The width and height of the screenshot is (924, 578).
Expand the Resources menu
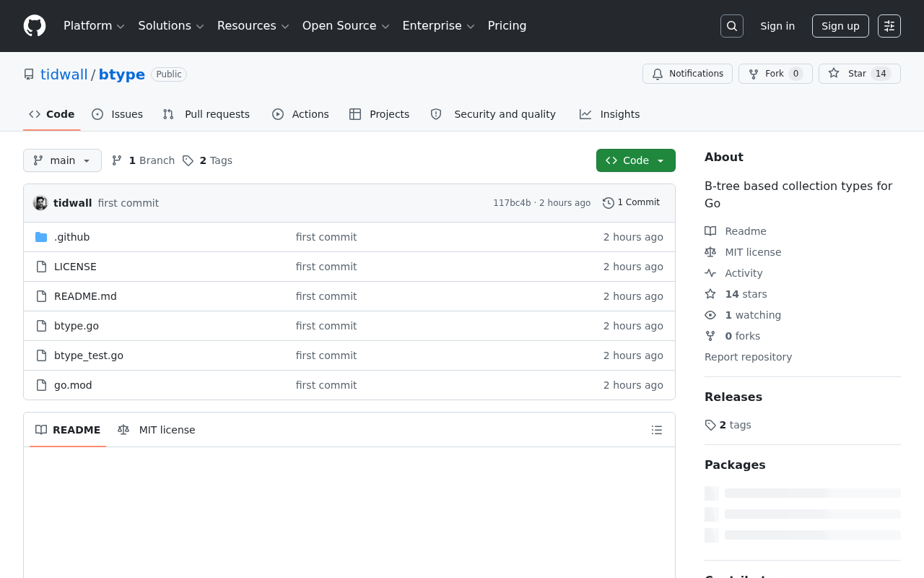[x=253, y=26]
